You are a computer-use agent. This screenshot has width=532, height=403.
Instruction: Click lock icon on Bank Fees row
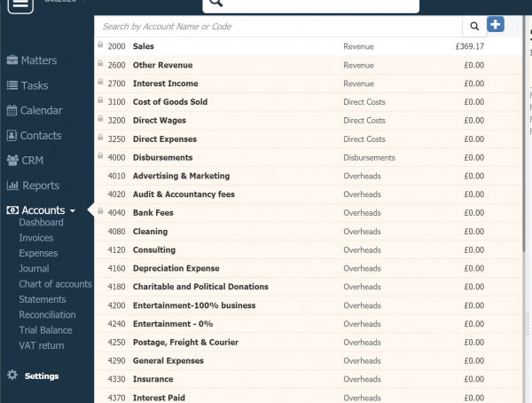(x=100, y=211)
